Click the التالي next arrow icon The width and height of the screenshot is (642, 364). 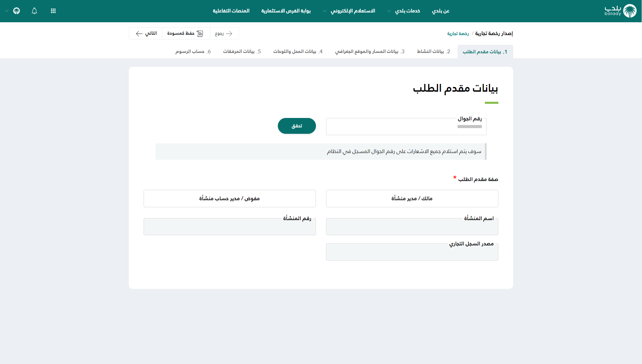tap(139, 33)
